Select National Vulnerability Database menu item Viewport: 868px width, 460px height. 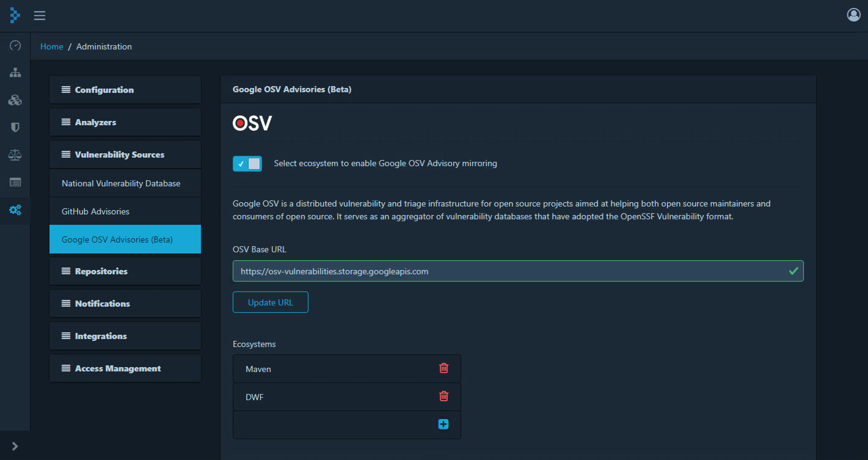point(121,183)
